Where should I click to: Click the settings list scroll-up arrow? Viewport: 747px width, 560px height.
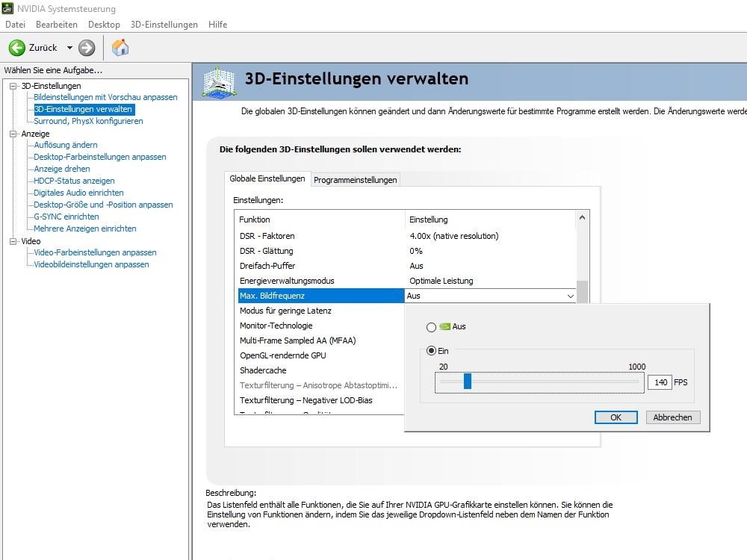coord(582,217)
